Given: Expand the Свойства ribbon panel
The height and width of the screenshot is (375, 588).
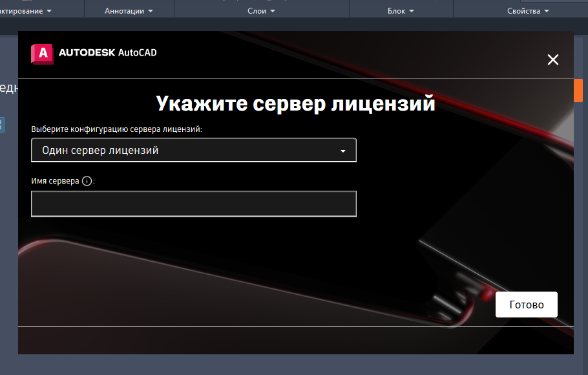Looking at the screenshot, I should 528,11.
